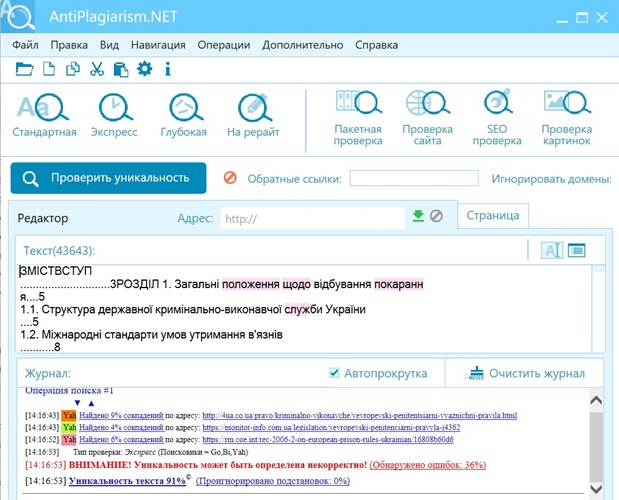Select the На рерайт check mode
The height and width of the screenshot is (500, 619).
[253, 115]
